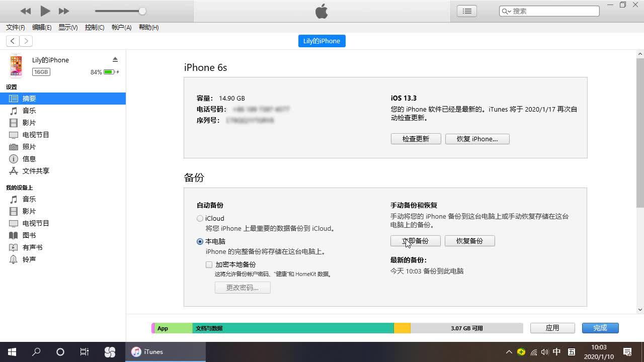Image resolution: width=644 pixels, height=362 pixels.
Task: Click the 完成 done button
Action: coord(600,328)
